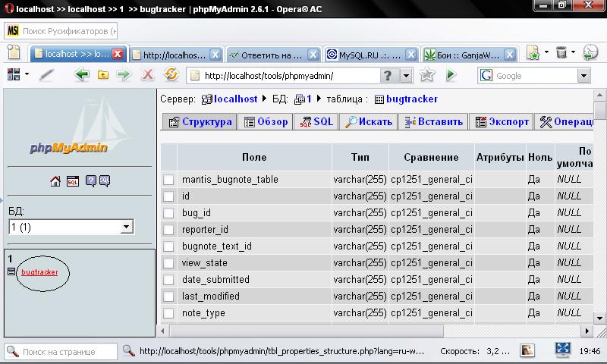Click the vertical scrollbar down arrow

(x=599, y=318)
